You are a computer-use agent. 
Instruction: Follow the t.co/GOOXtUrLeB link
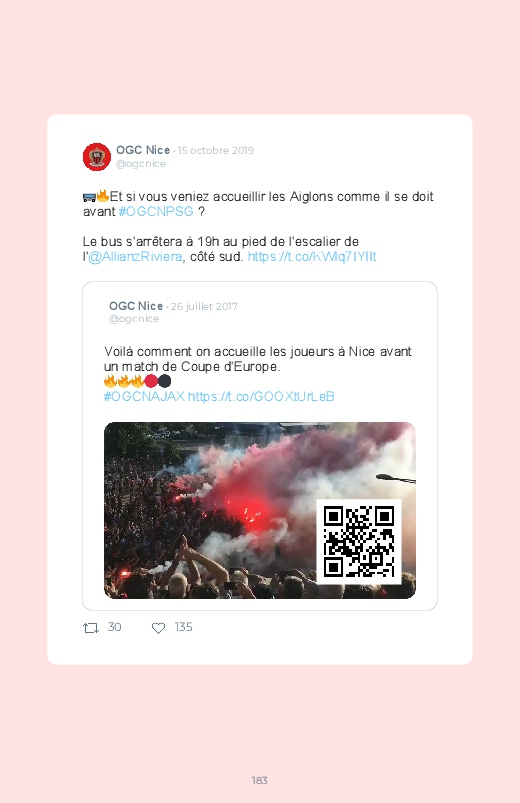click(x=261, y=396)
